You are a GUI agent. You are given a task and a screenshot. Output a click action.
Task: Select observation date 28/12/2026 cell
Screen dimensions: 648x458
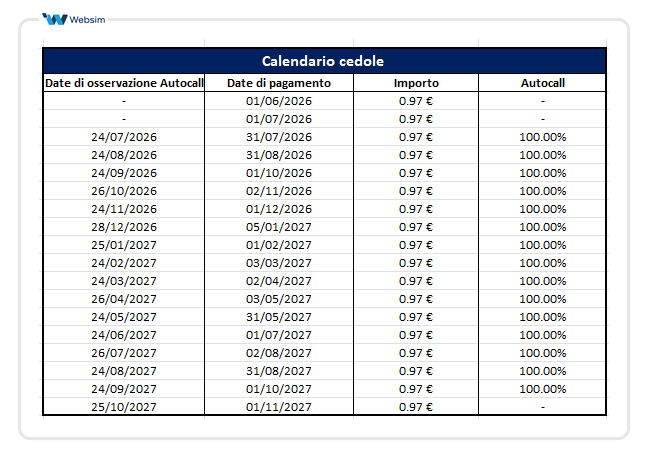(124, 227)
